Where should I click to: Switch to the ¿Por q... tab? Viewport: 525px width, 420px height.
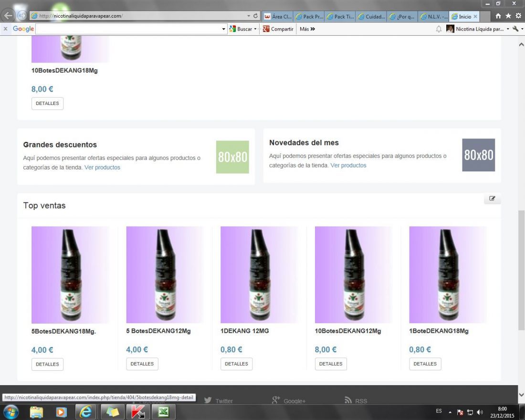click(x=402, y=16)
